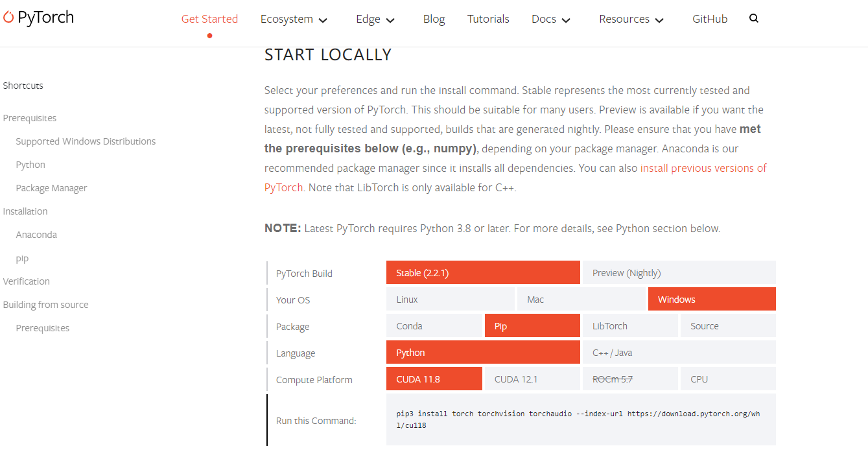Choose Windows as your OS

(x=712, y=299)
